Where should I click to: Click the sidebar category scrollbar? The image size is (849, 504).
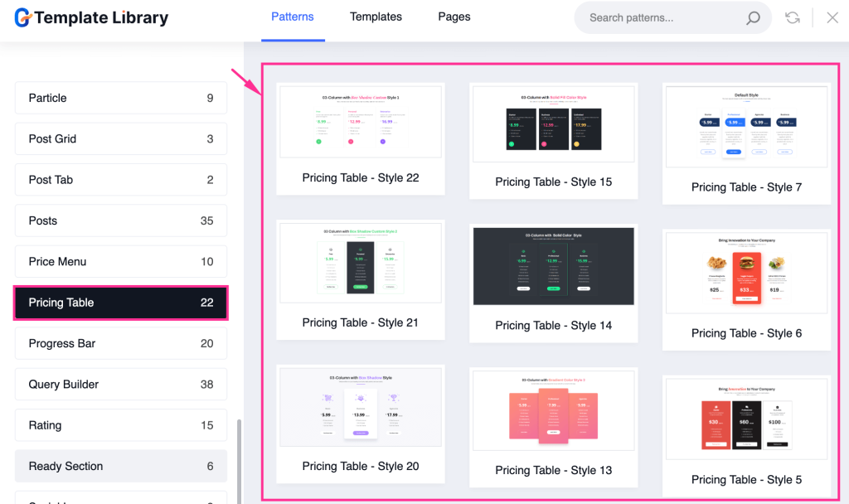[x=239, y=461]
